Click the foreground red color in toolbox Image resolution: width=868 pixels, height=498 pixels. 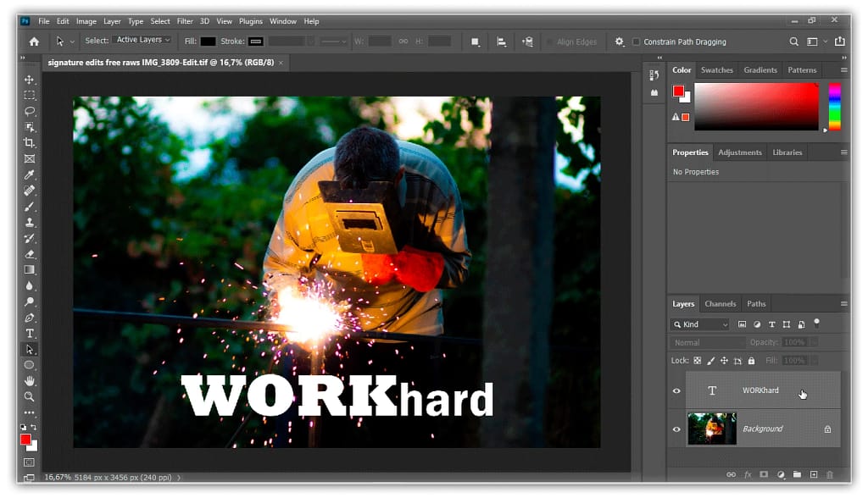point(25,440)
